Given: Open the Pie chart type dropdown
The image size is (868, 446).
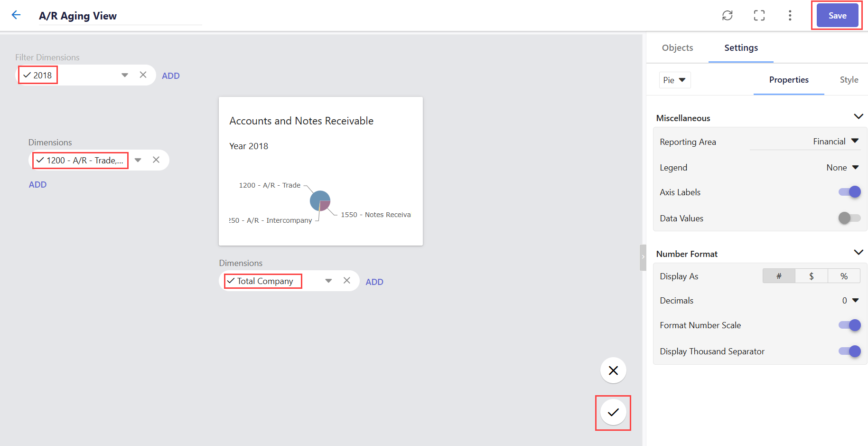Looking at the screenshot, I should point(674,80).
